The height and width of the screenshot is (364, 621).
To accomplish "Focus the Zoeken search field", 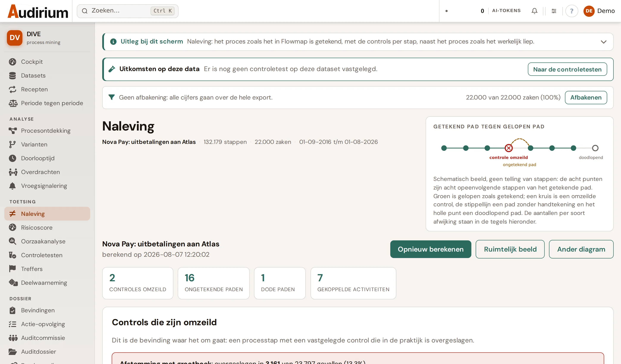I will click(127, 11).
